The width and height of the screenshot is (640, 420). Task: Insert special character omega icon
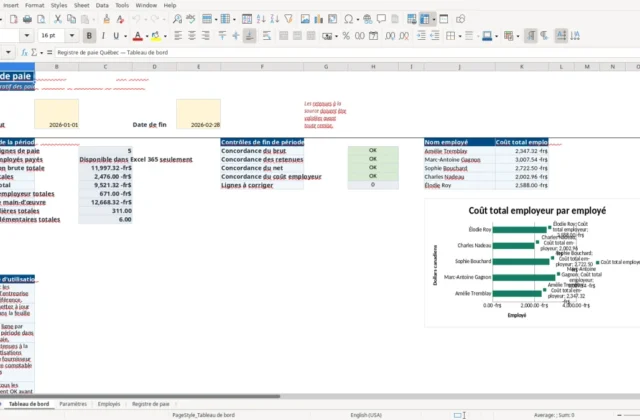[349, 19]
